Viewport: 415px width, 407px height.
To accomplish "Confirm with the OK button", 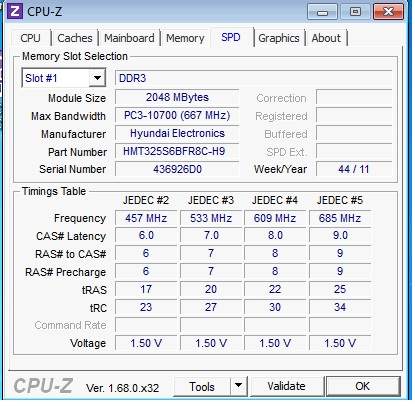I will point(363,386).
